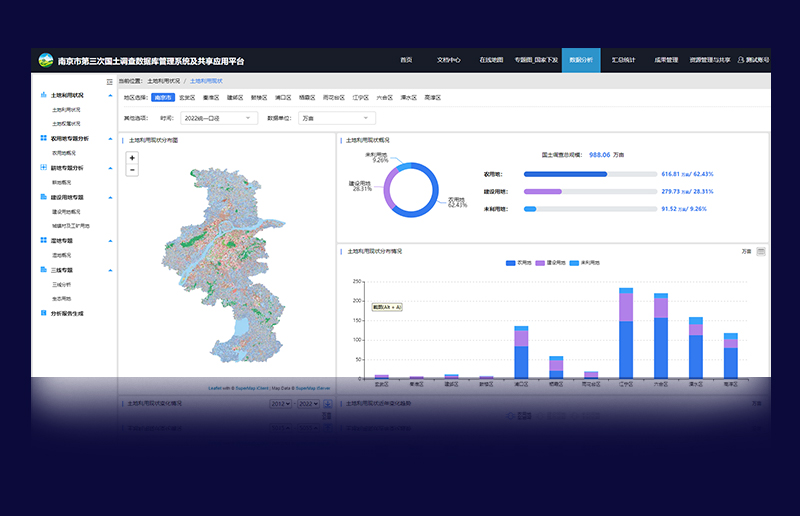Open the 2022统一口径 time dropdown
The width and height of the screenshot is (800, 516).
pos(220,118)
